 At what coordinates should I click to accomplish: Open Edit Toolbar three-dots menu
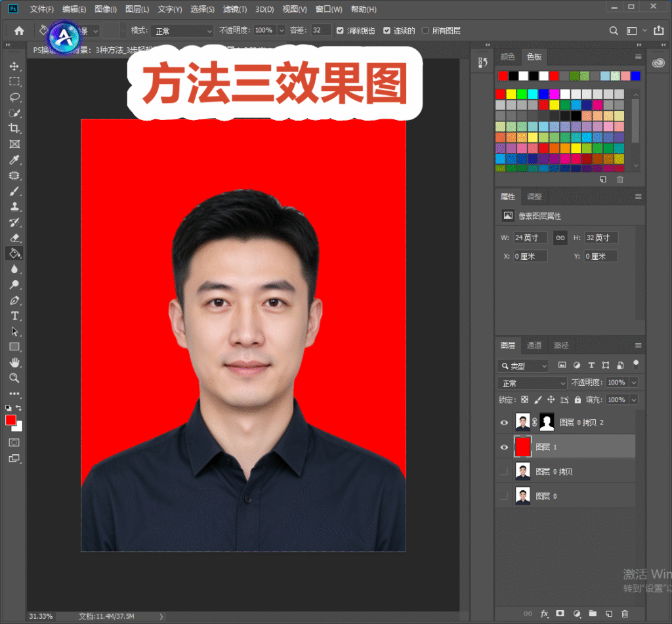click(14, 394)
